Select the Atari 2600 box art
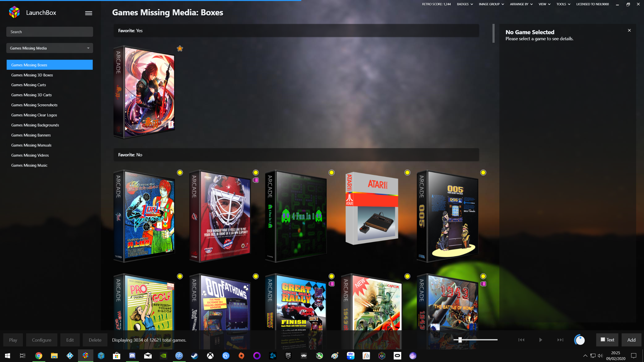 [372, 208]
